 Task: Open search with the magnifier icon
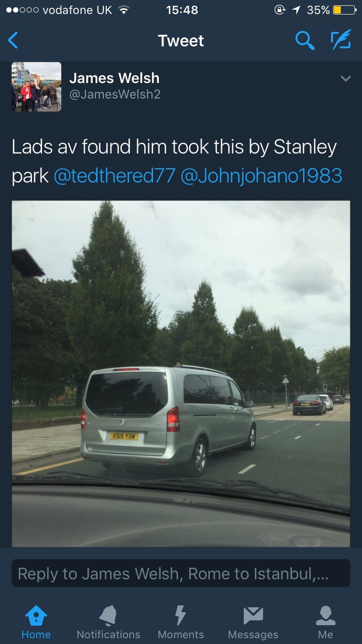click(x=305, y=41)
